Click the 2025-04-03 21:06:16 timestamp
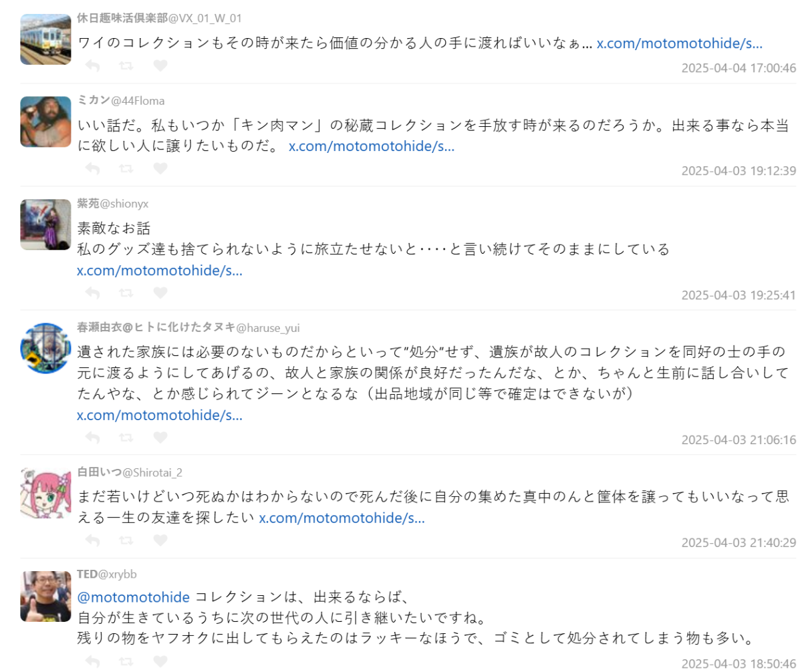Image resolution: width=802 pixels, height=672 pixels. coord(739,440)
